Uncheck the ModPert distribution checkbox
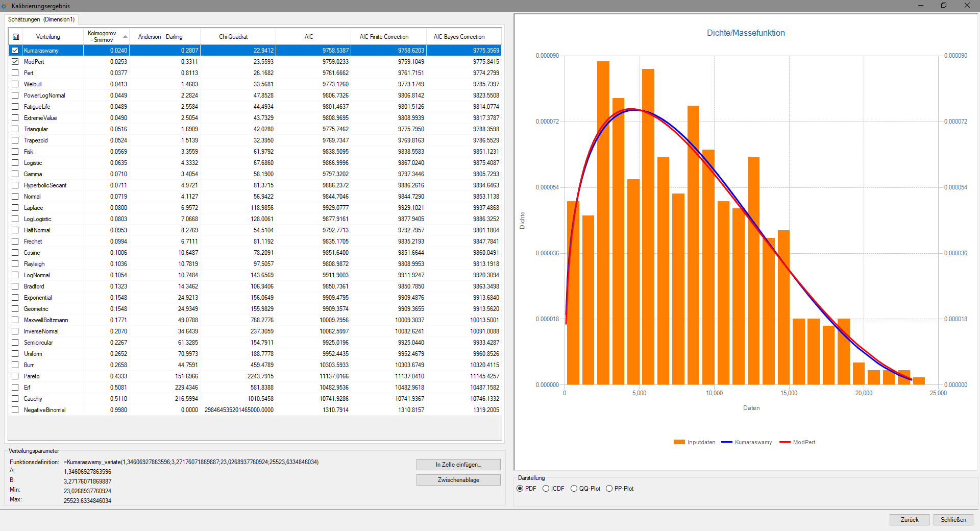980x531 pixels. tap(15, 62)
